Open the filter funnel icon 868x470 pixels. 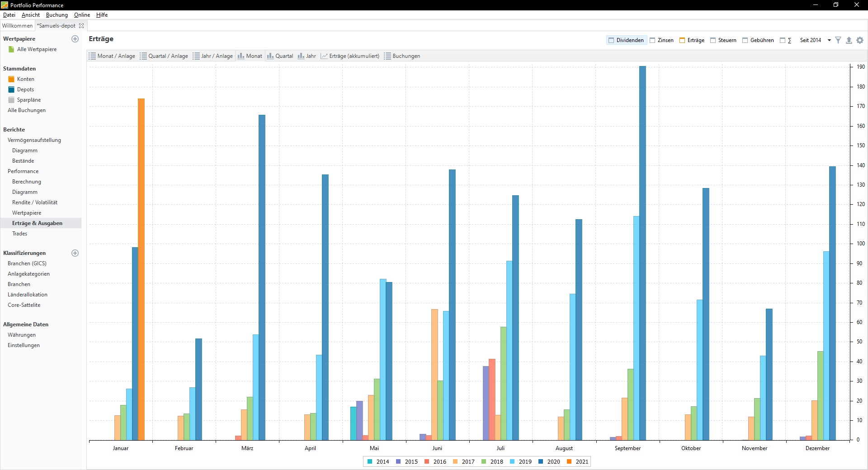838,40
